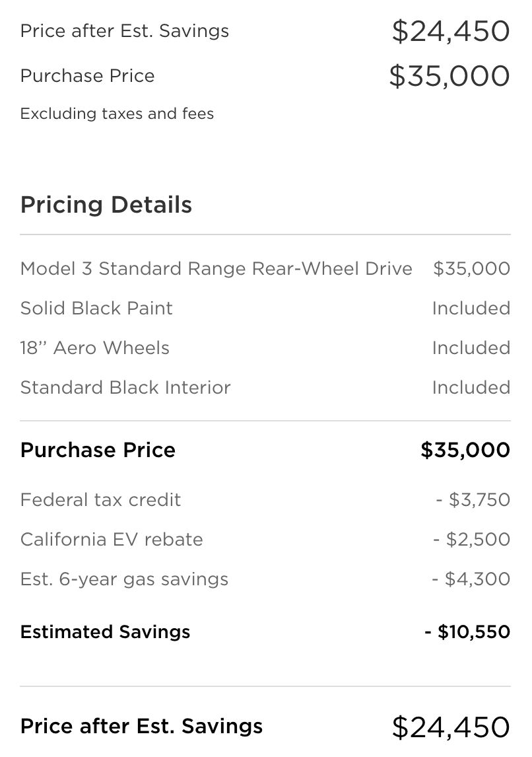532x757 pixels.
Task: Click the top Price after Est. Savings label
Action: click(x=125, y=31)
